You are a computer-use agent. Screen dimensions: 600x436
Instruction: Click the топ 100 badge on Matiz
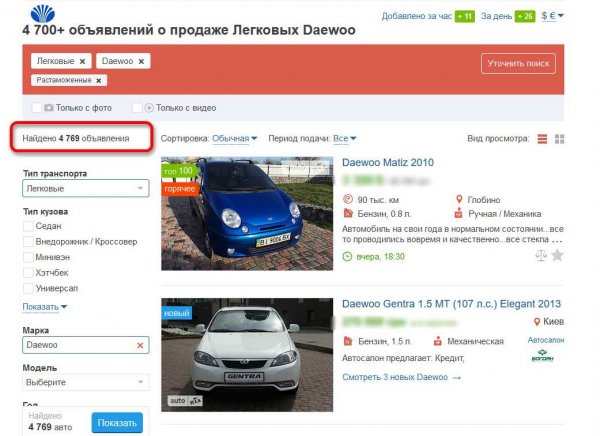pos(178,171)
